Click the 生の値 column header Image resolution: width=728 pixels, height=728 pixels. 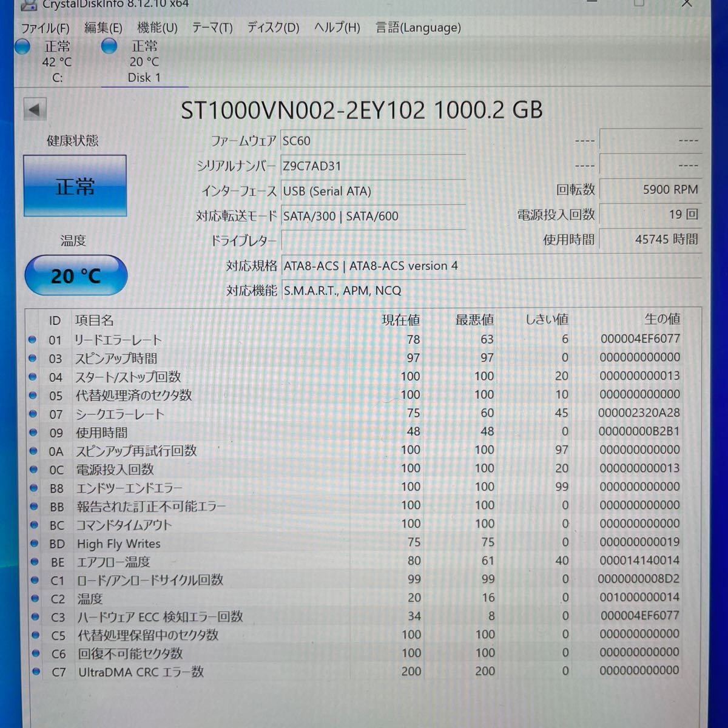[662, 318]
